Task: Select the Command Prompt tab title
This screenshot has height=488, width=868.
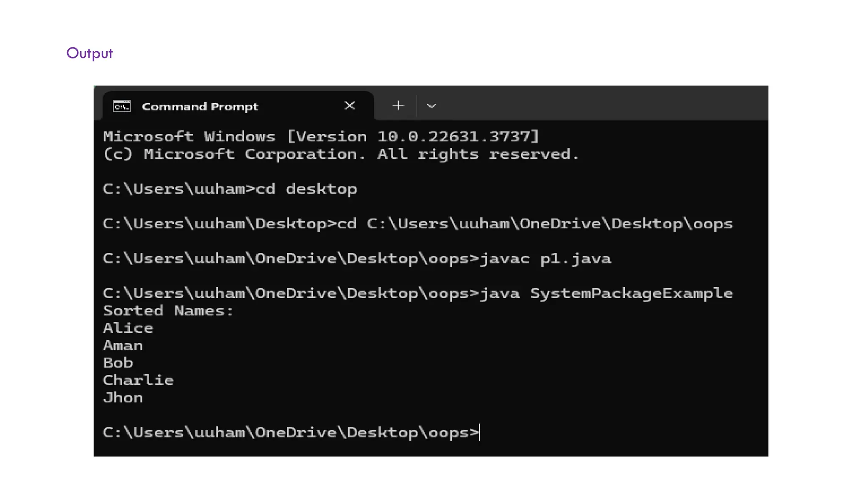Action: [200, 106]
